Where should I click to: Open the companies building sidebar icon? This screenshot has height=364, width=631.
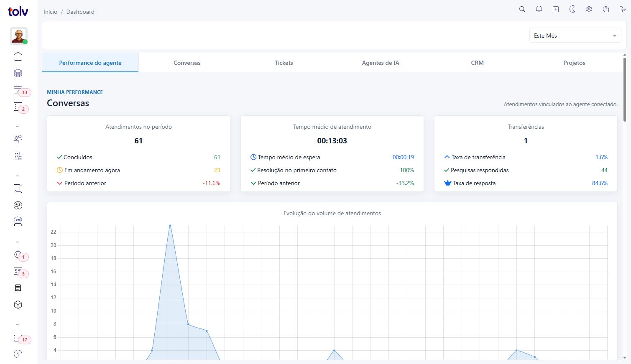(x=18, y=156)
